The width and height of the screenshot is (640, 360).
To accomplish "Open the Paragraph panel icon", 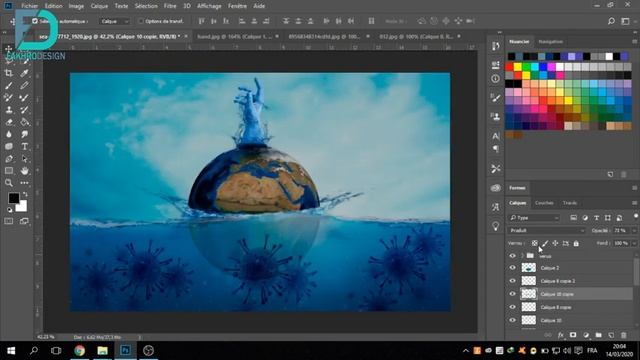I will tap(496, 149).
